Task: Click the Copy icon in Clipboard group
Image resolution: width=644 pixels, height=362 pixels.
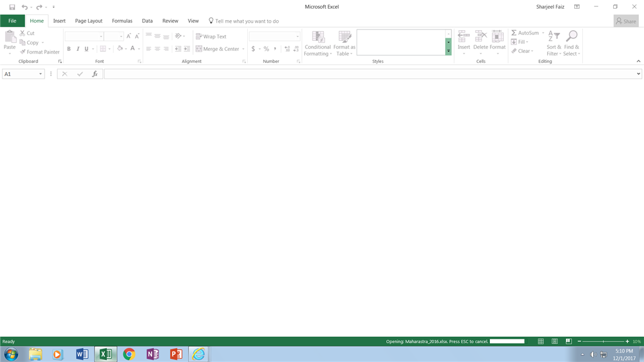Action: click(x=23, y=42)
